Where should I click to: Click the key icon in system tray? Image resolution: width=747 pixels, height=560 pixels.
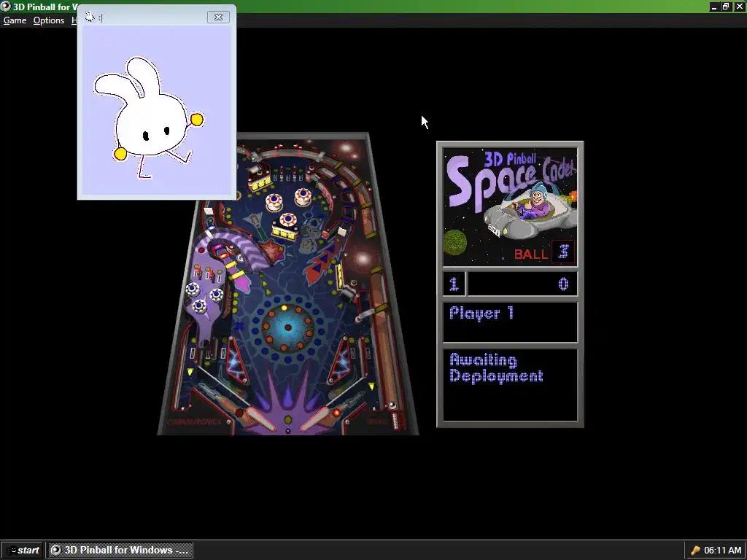pos(695,551)
